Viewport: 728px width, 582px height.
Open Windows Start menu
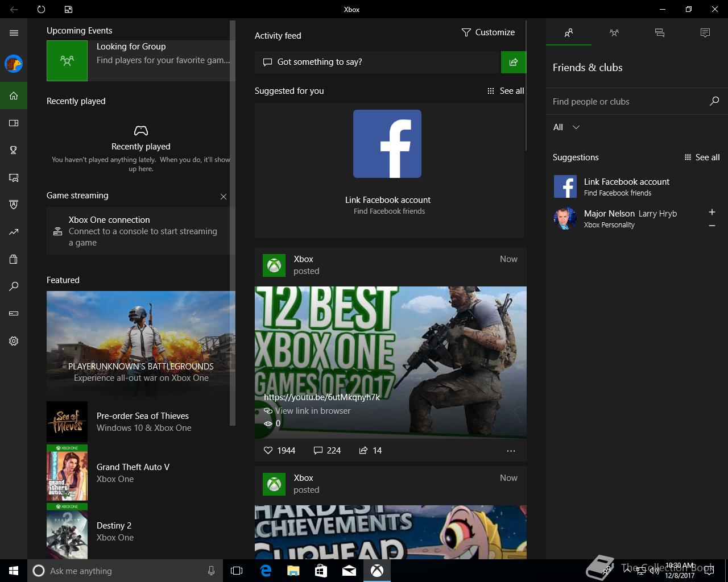[14, 571]
